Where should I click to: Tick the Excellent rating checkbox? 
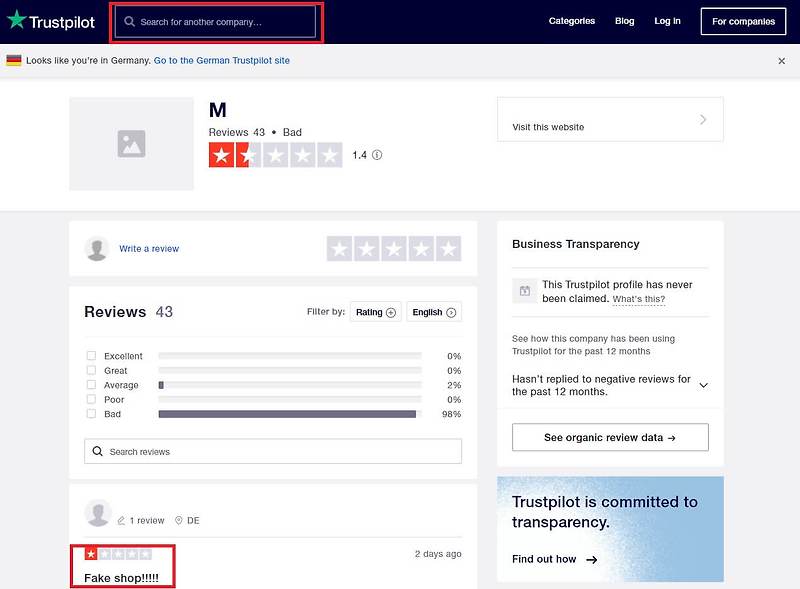coord(91,356)
